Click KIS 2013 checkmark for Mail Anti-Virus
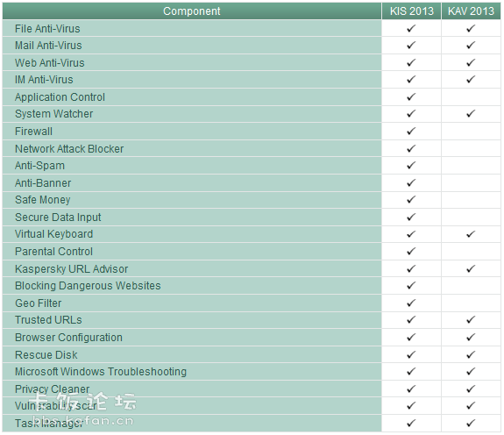 tap(411, 46)
